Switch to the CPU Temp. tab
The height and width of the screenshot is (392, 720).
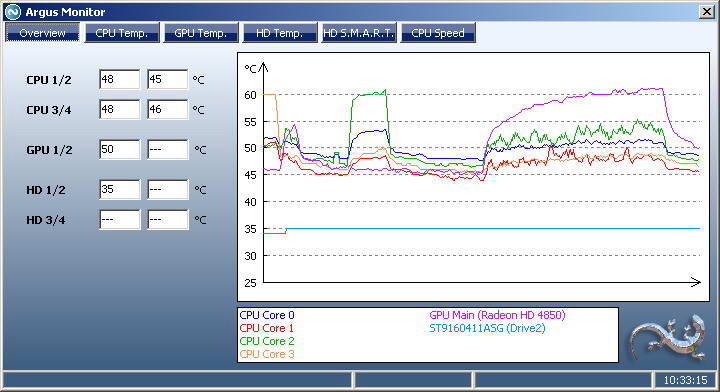122,33
